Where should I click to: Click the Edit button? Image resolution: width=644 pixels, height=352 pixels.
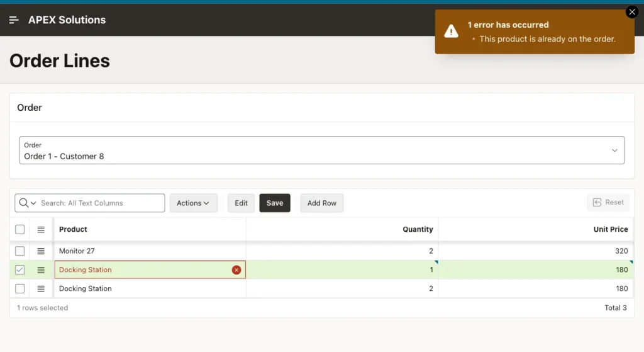tap(241, 203)
